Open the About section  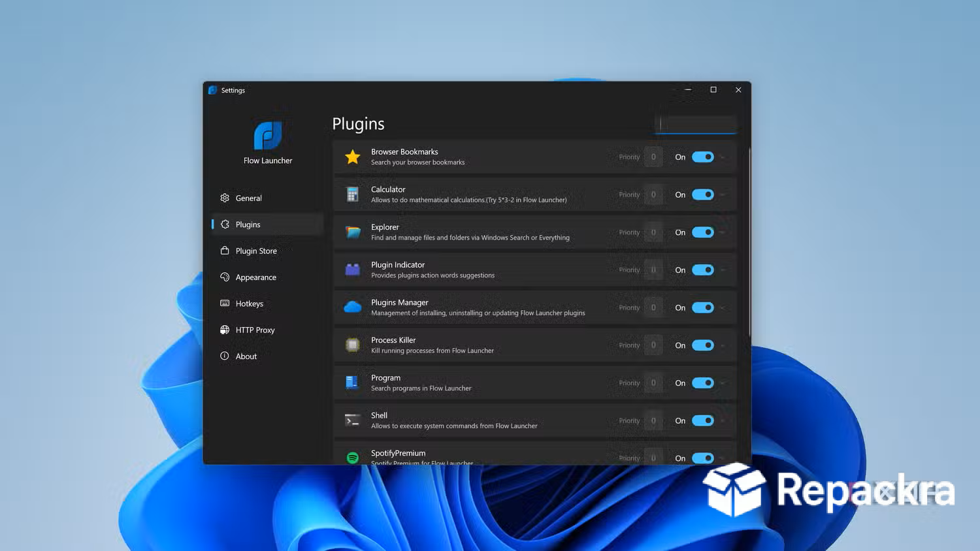tap(267, 356)
